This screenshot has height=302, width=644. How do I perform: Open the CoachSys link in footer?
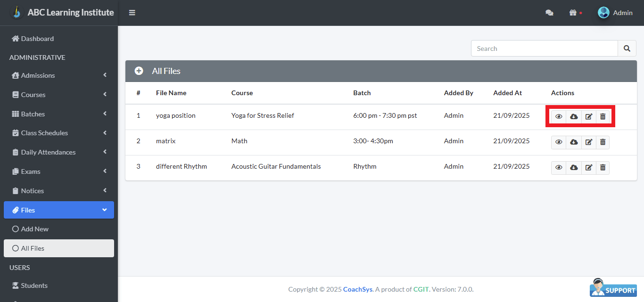(x=358, y=289)
